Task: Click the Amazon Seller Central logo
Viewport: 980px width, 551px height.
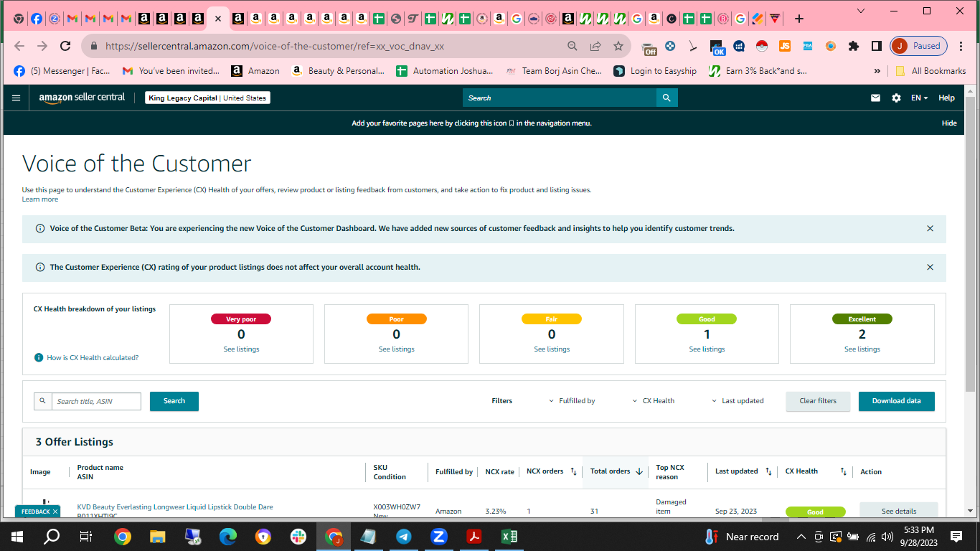Action: [82, 98]
